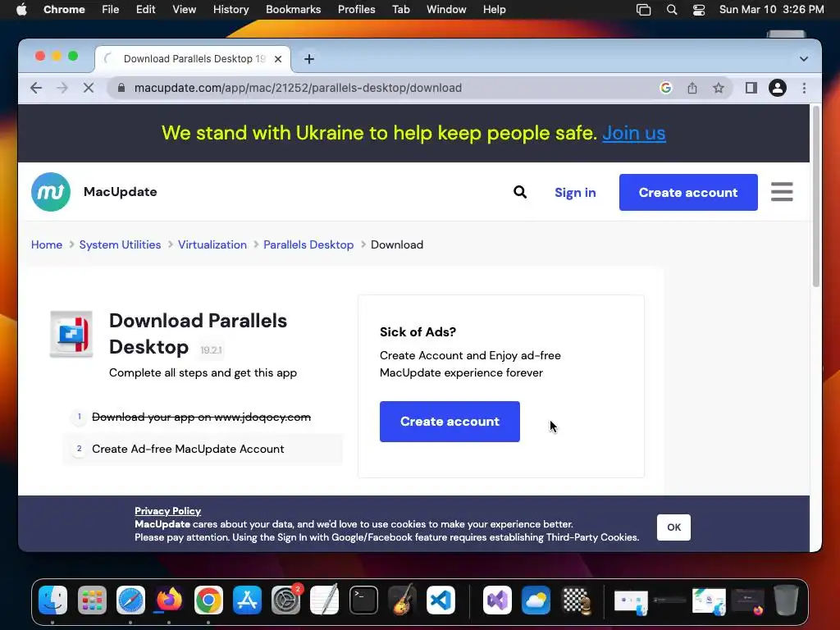
Task: Open a new tab with plus button
Action: (x=309, y=59)
